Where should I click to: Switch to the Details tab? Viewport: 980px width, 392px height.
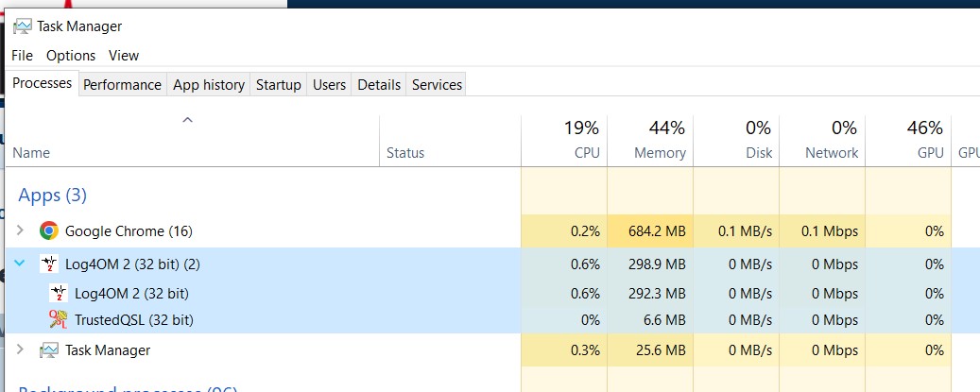click(379, 84)
